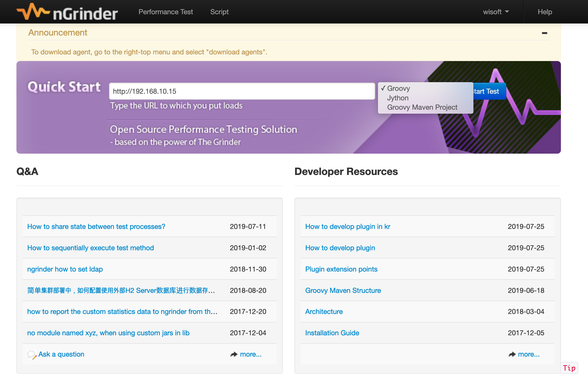Open 'How to develop plugin in kr'
The height and width of the screenshot is (389, 588).
point(348,226)
